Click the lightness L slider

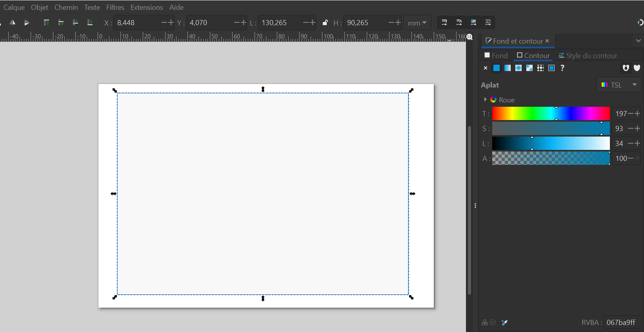551,144
